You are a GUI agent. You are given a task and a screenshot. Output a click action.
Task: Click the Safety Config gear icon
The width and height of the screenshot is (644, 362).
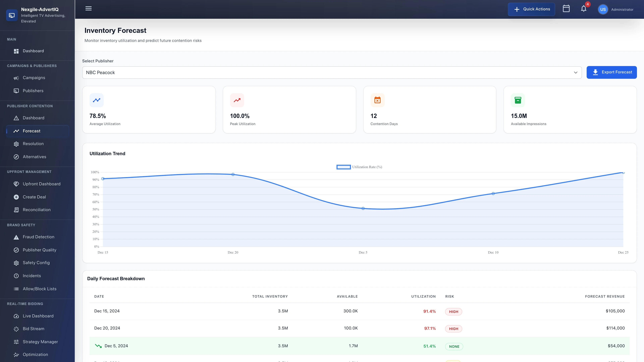[16, 263]
